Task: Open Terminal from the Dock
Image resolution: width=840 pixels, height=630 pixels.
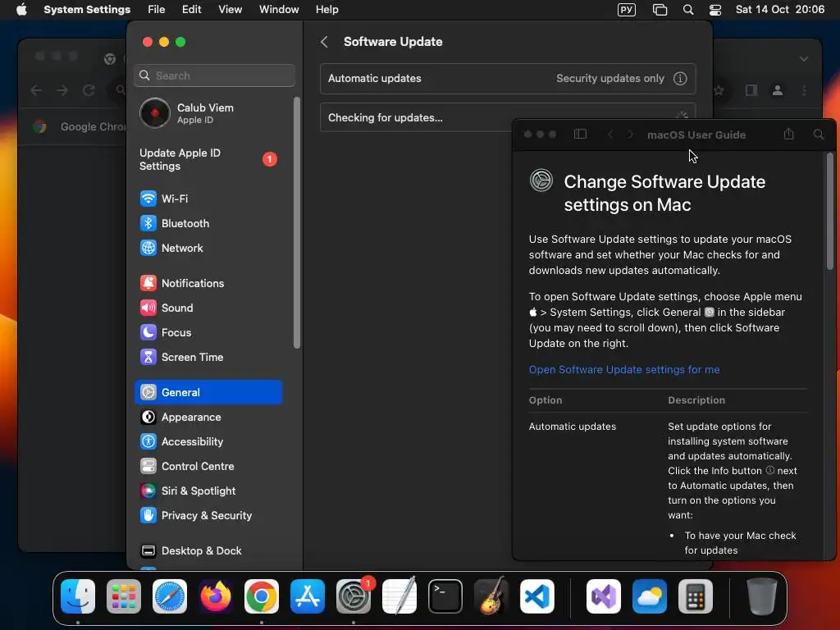Action: point(445,596)
